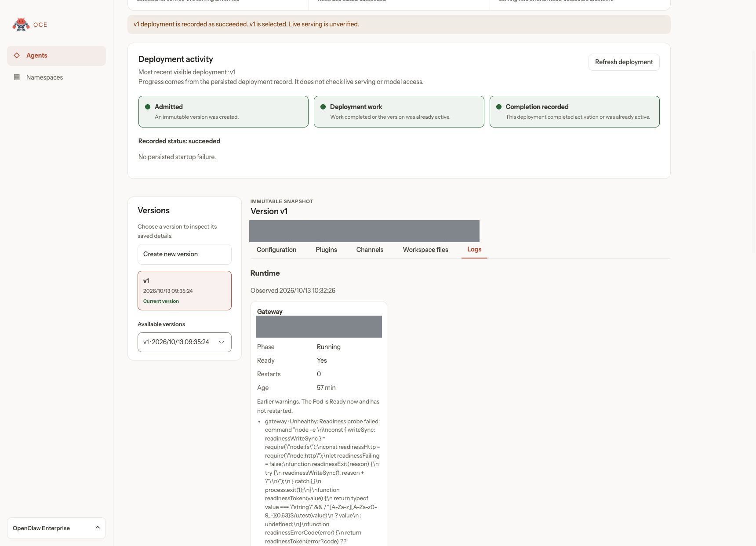756x546 pixels.
Task: Open the Available versions dropdown
Action: tap(185, 342)
